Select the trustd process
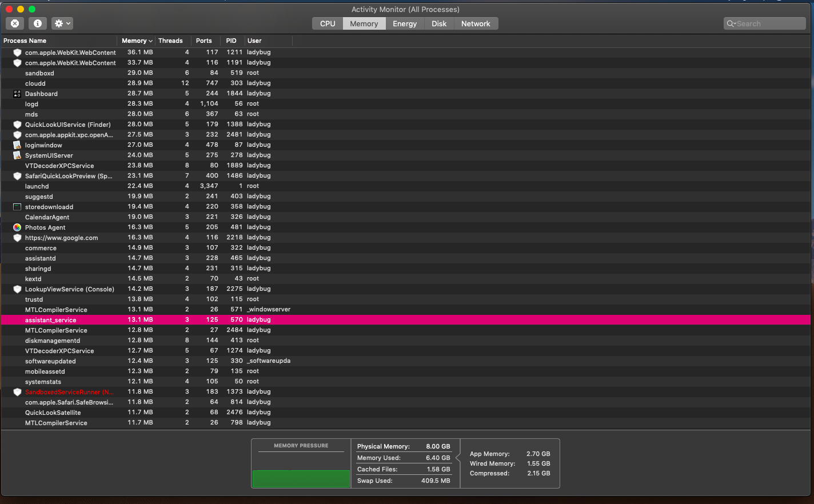 pyautogui.click(x=405, y=299)
